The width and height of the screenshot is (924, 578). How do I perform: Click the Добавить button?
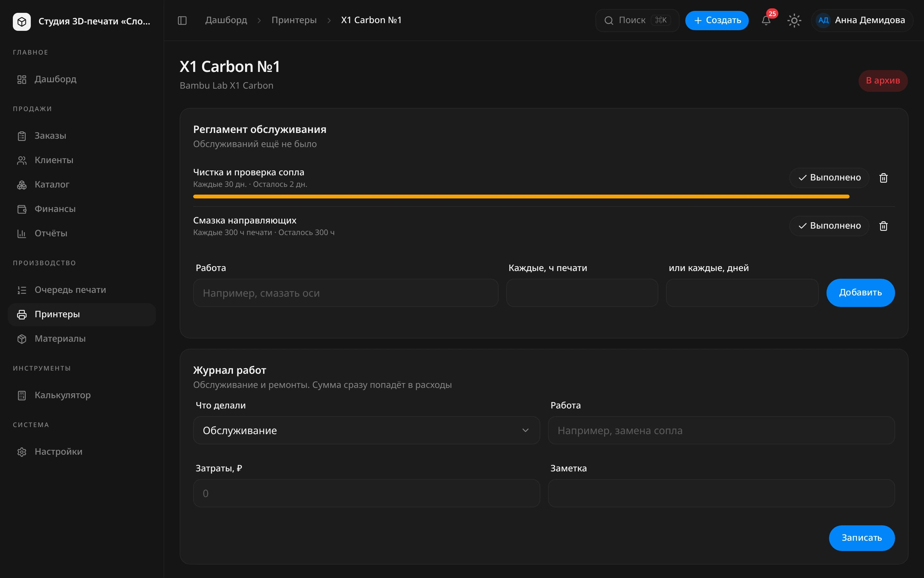pyautogui.click(x=860, y=293)
